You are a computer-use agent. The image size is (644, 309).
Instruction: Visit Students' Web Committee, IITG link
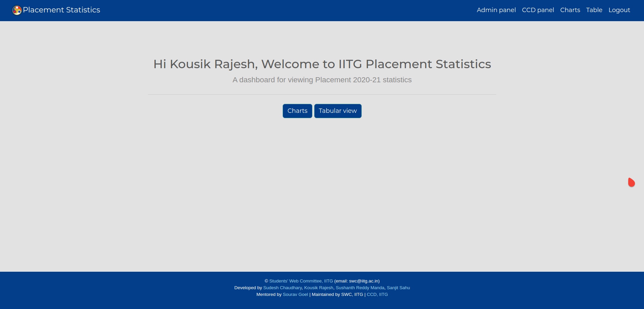tap(301, 281)
